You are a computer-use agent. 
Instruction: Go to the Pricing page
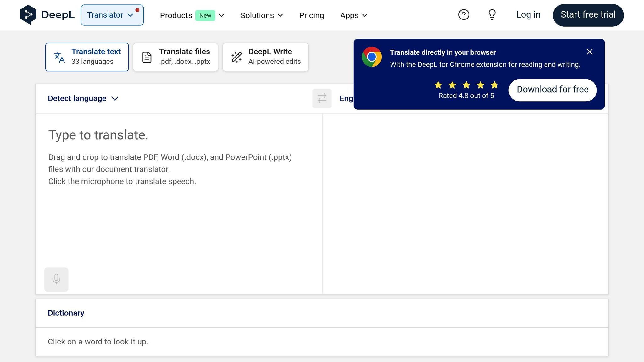tap(311, 15)
